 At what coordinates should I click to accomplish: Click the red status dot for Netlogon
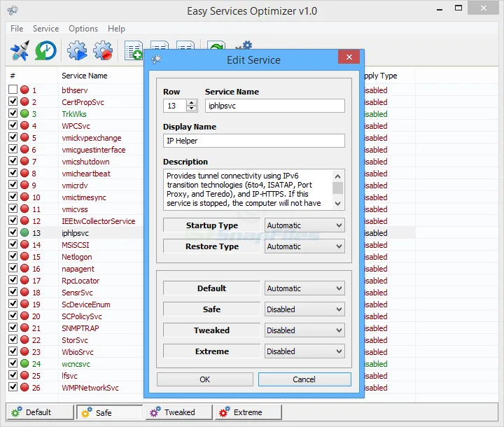tap(24, 256)
